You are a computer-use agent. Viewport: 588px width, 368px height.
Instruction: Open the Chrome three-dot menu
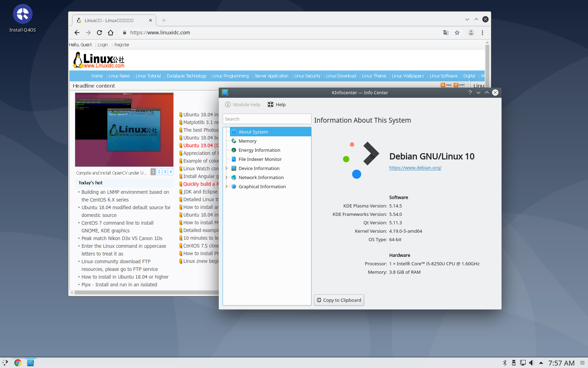click(482, 33)
